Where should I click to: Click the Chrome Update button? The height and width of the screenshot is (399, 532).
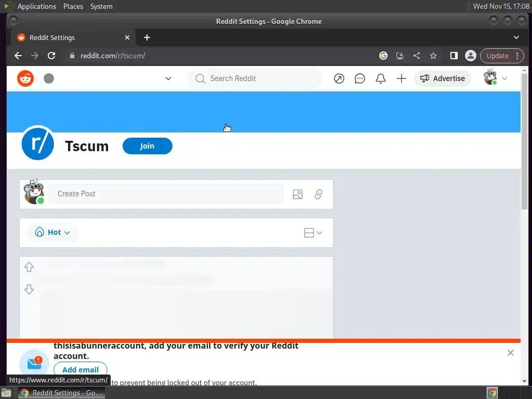[x=497, y=56]
